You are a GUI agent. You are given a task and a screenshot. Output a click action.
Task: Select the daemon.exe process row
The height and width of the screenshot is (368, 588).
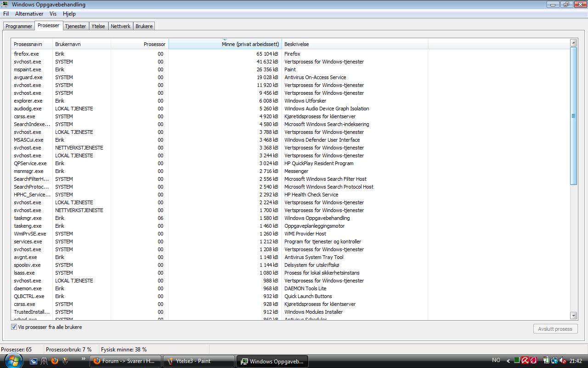pyautogui.click(x=290, y=288)
